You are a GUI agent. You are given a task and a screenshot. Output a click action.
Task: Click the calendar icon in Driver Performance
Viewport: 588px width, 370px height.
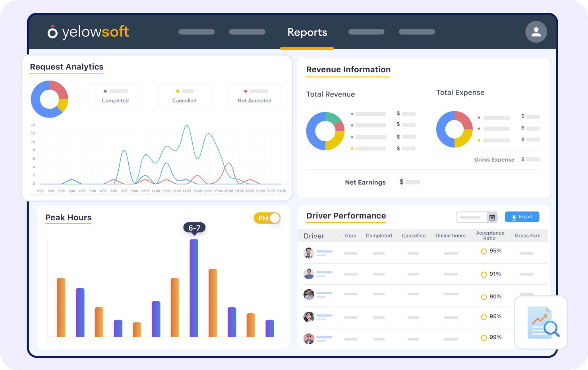(492, 217)
